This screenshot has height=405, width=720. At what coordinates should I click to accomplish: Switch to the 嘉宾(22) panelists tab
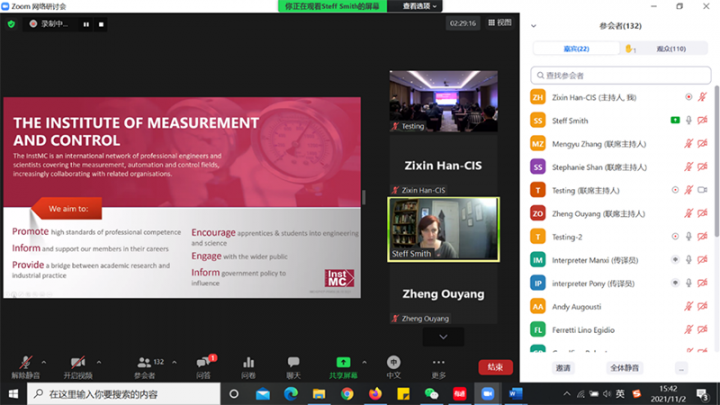(x=576, y=49)
